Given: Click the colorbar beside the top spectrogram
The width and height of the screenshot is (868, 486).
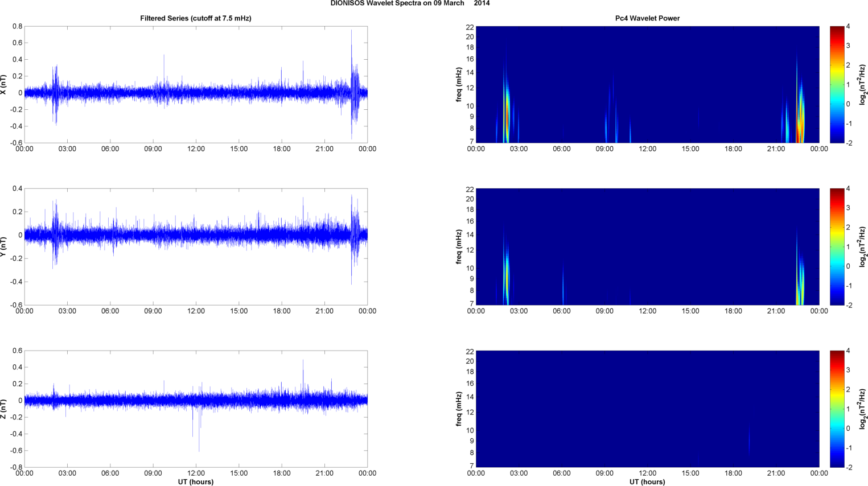Looking at the screenshot, I should point(837,84).
